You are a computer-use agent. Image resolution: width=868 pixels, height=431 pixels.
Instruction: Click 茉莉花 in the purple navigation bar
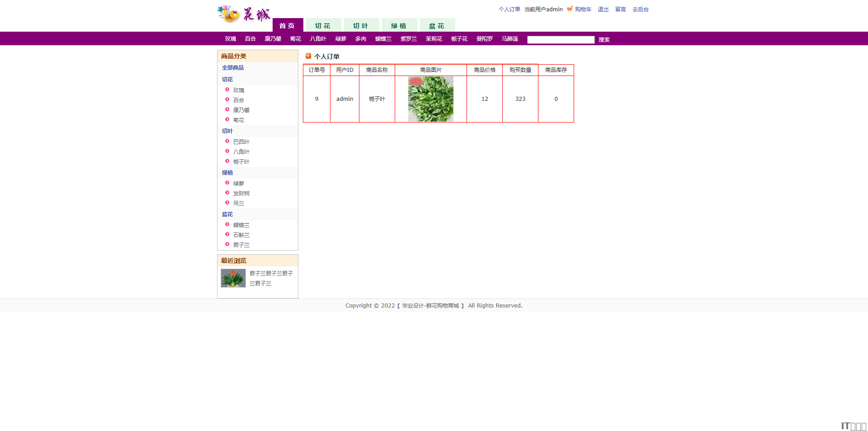pos(434,39)
